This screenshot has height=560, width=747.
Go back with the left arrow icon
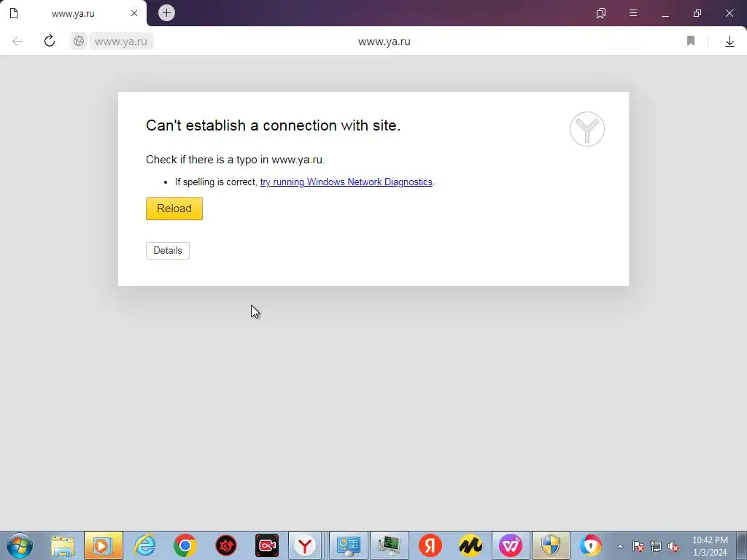click(18, 42)
